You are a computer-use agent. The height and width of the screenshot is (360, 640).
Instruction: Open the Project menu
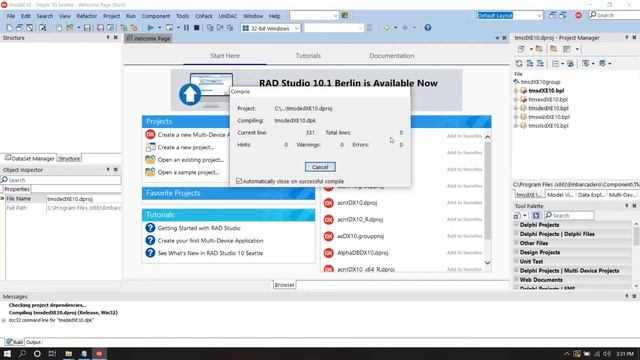(x=111, y=16)
